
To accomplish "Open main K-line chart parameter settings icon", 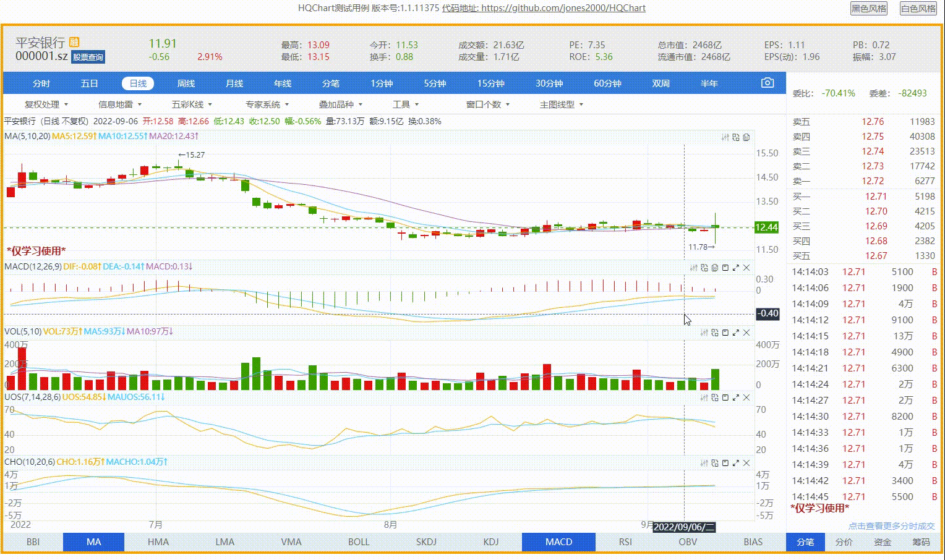I will point(724,137).
